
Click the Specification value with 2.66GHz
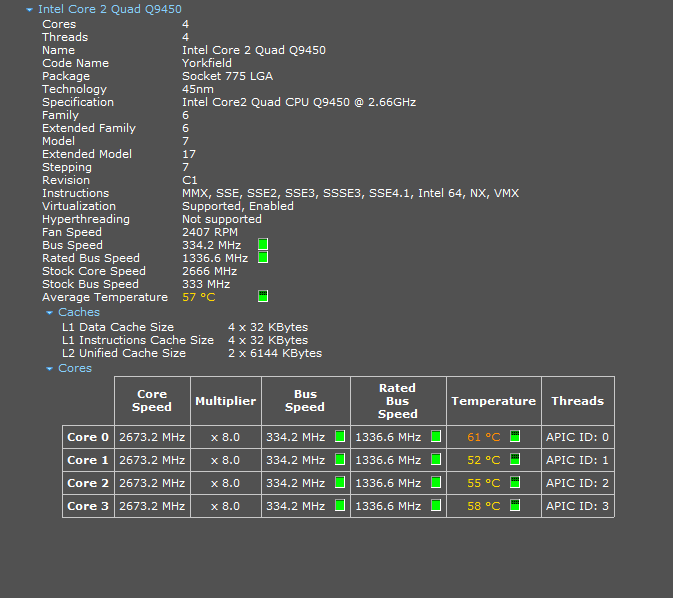coord(299,102)
